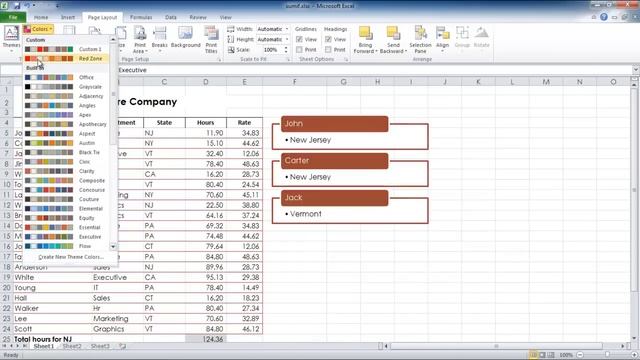This screenshot has width=640, height=360.
Task: Click in the Scale 100% field
Action: click(270, 50)
